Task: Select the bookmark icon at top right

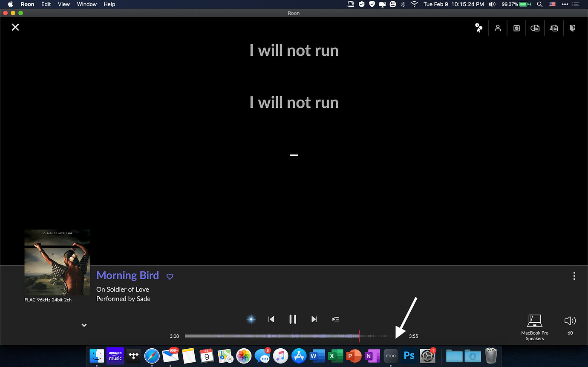Action: pos(572,28)
